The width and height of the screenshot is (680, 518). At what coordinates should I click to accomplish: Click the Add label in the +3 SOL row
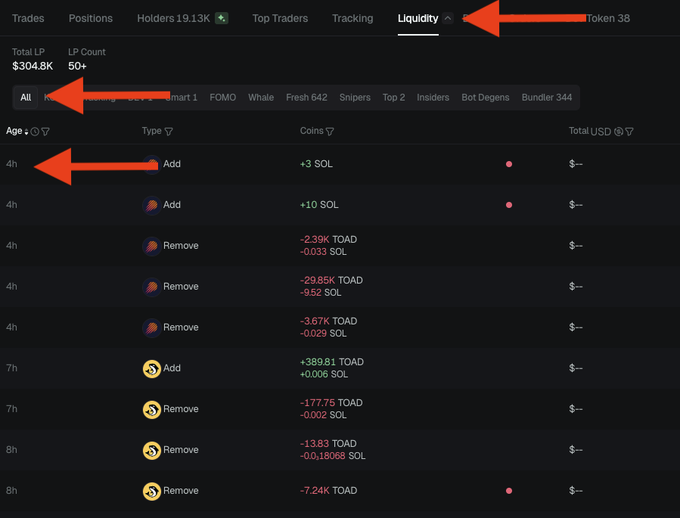click(x=172, y=164)
